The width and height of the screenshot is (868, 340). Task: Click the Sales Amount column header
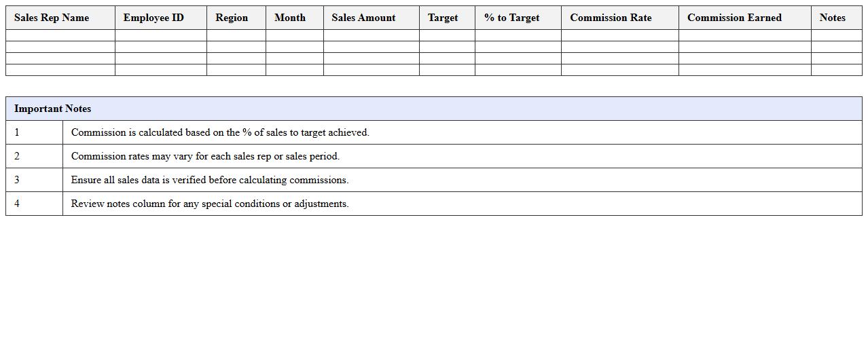(363, 18)
